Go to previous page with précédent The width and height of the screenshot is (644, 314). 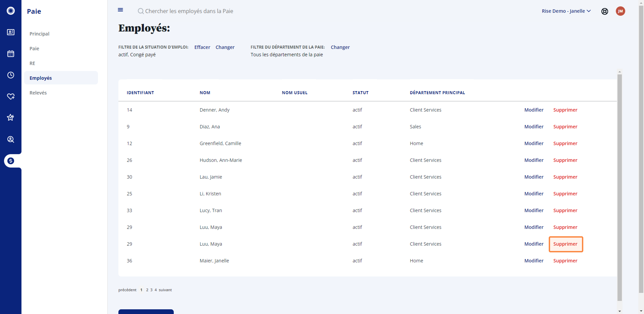coord(127,290)
